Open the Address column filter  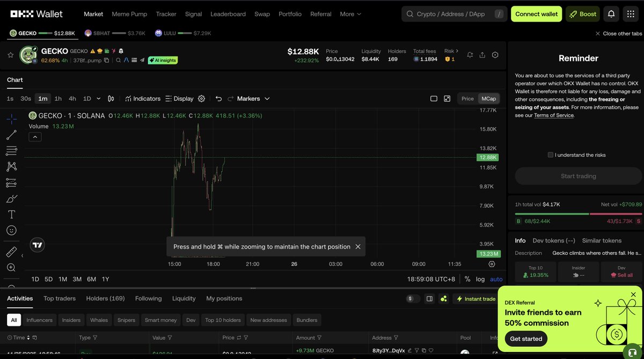tap(397, 338)
